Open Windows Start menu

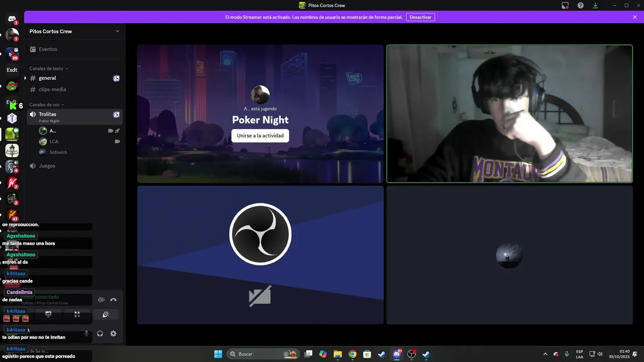tap(218, 354)
